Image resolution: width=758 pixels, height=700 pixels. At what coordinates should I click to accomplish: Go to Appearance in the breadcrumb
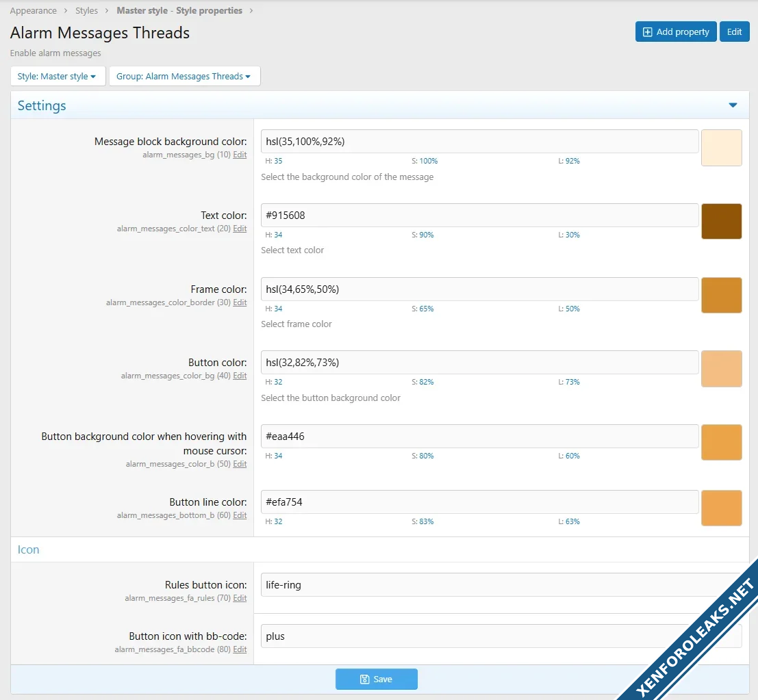[34, 11]
